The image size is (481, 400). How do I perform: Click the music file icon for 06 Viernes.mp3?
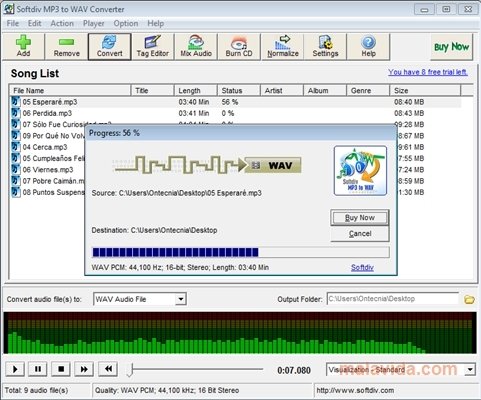(16, 170)
